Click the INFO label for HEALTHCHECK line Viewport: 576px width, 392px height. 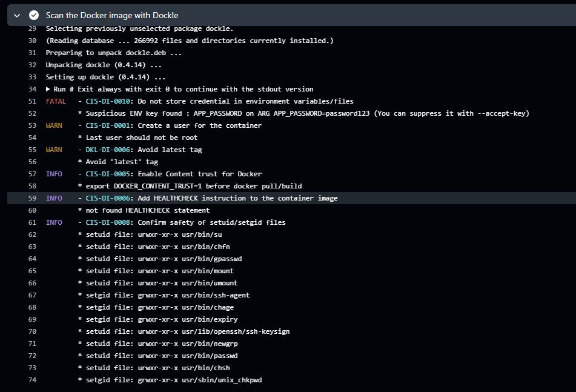point(54,198)
